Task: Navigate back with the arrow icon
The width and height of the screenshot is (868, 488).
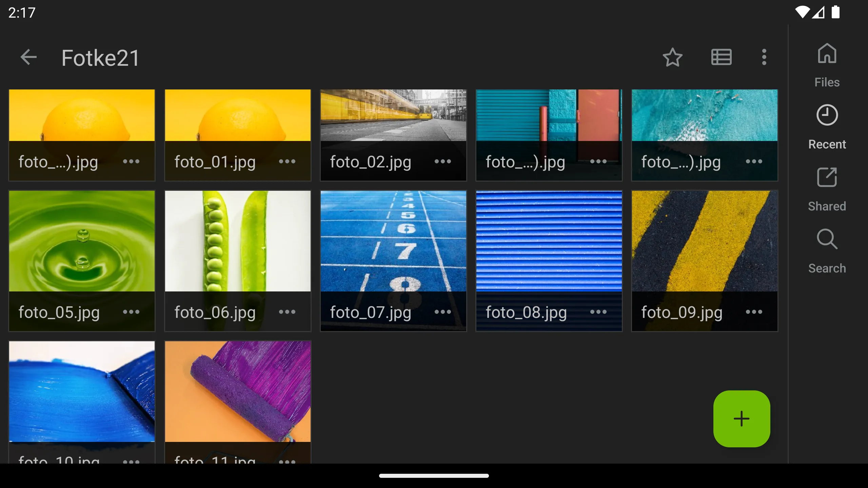Action: tap(28, 57)
